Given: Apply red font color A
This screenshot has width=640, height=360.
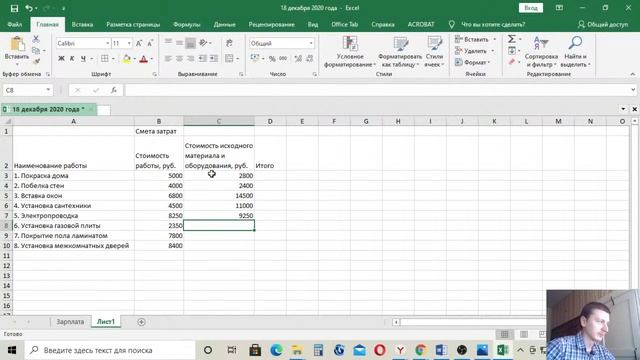Looking at the screenshot, I should [x=143, y=59].
